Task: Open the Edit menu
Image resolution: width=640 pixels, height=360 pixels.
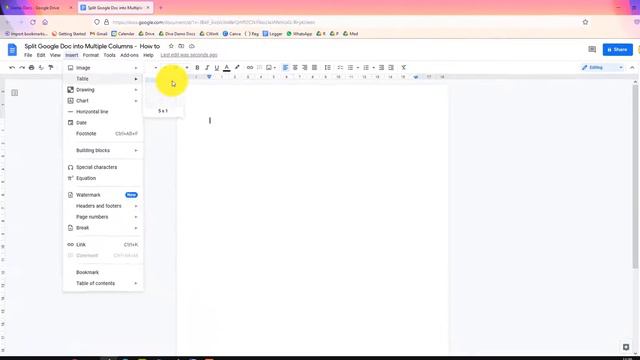Action: click(x=41, y=55)
